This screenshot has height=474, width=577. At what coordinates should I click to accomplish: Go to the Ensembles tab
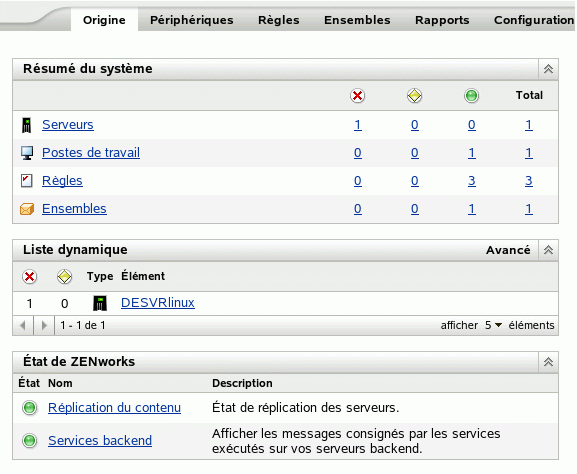click(x=357, y=20)
